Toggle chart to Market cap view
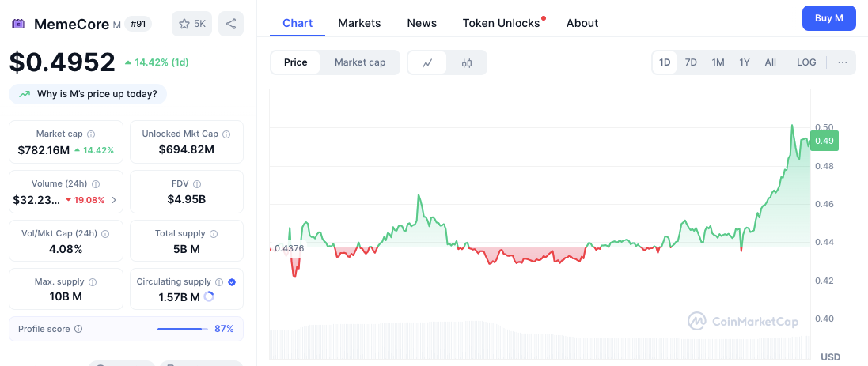 tap(360, 62)
